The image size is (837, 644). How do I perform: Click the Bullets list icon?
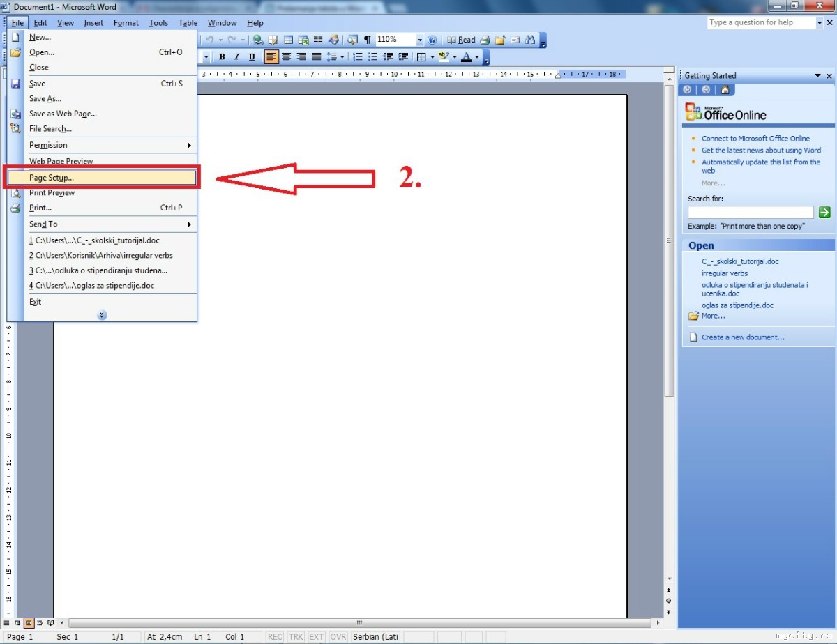point(372,57)
